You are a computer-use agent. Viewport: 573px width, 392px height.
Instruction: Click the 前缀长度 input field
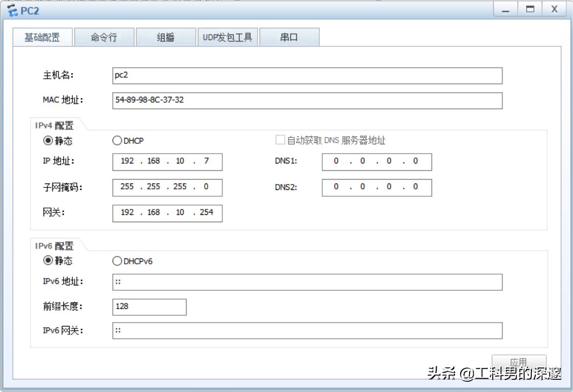(149, 307)
